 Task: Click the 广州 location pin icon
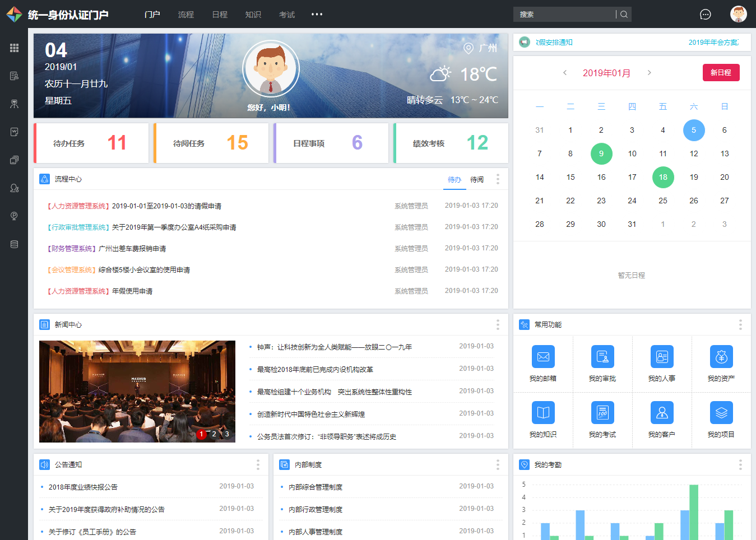pyautogui.click(x=469, y=48)
